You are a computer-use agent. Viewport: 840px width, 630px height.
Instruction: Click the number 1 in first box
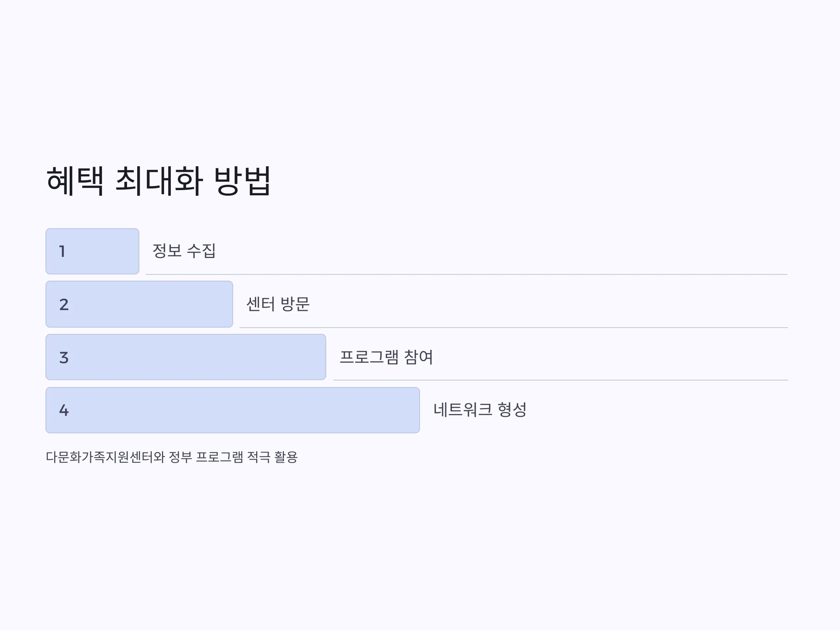62,251
